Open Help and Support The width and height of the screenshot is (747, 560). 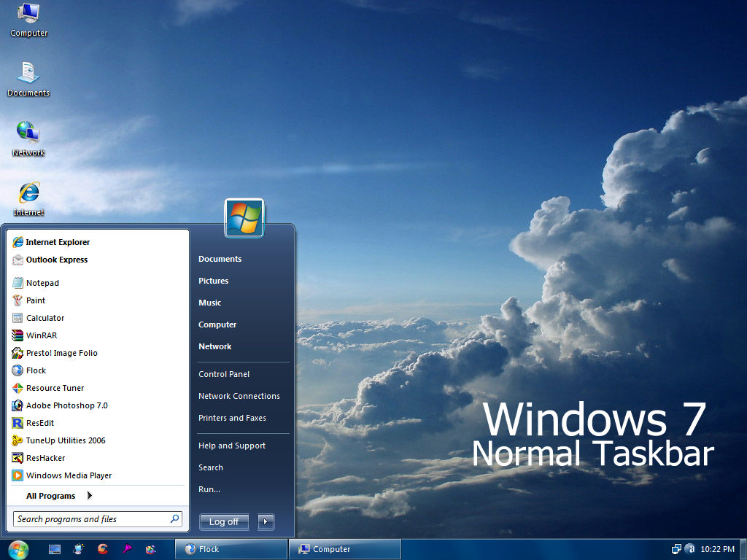point(231,446)
